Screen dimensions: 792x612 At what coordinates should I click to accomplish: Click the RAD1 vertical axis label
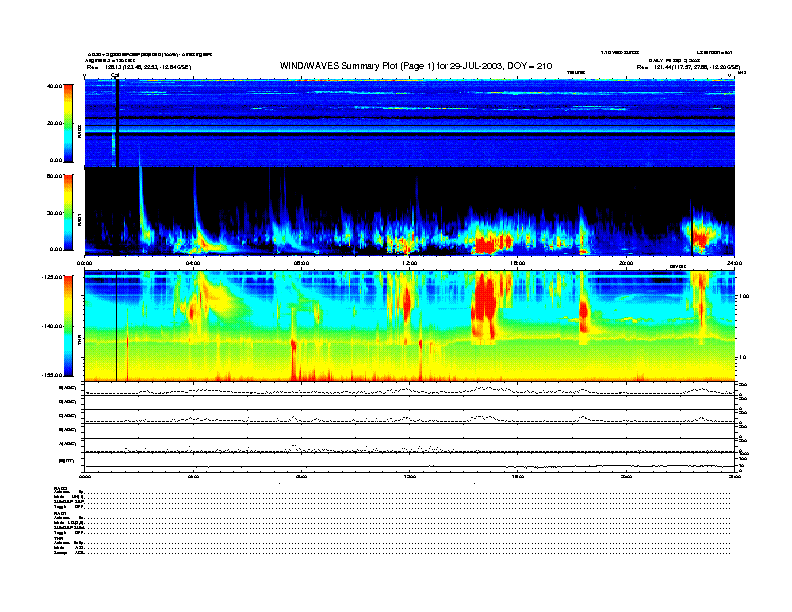[x=80, y=219]
